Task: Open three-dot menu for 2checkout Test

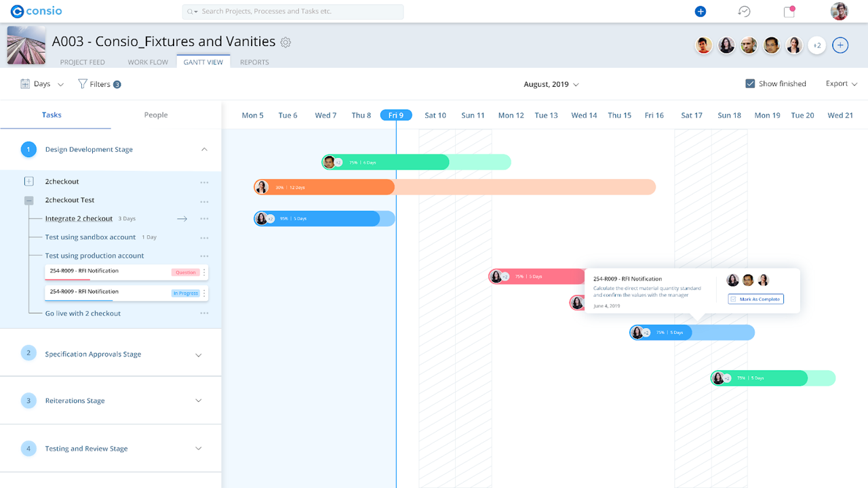Action: [204, 201]
